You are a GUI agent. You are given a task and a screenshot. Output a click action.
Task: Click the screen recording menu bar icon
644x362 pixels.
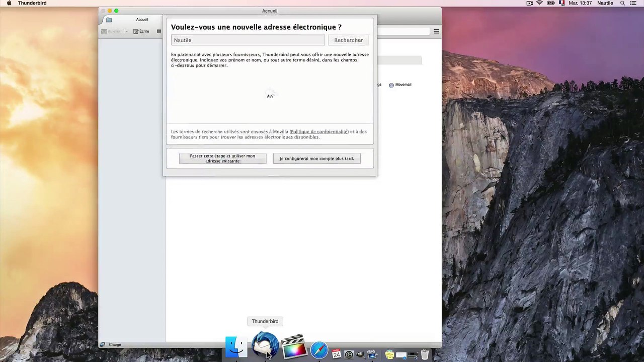(x=530, y=3)
